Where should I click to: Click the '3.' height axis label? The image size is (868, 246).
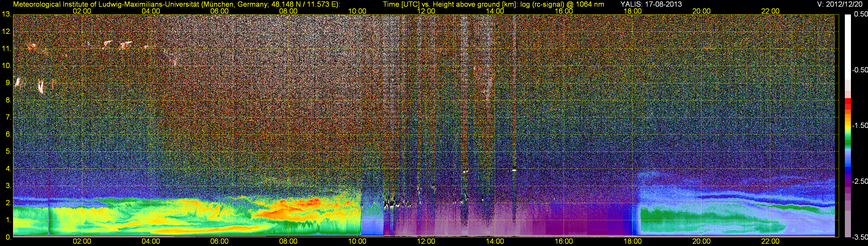(8, 186)
